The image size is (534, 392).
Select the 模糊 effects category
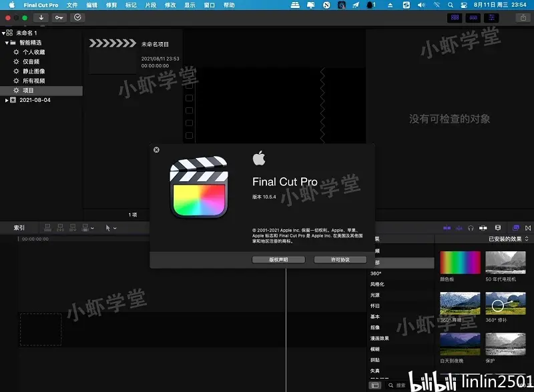click(374, 349)
